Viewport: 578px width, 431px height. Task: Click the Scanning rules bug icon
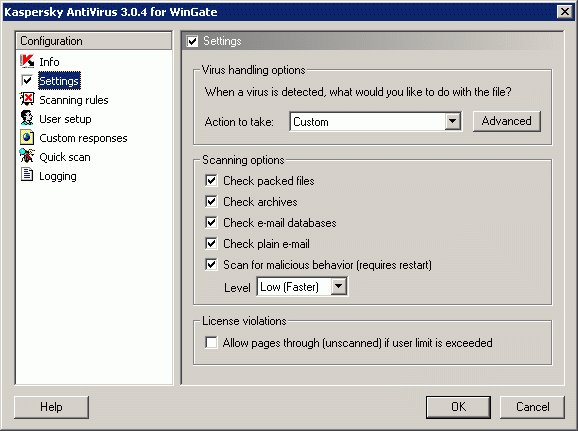point(27,100)
